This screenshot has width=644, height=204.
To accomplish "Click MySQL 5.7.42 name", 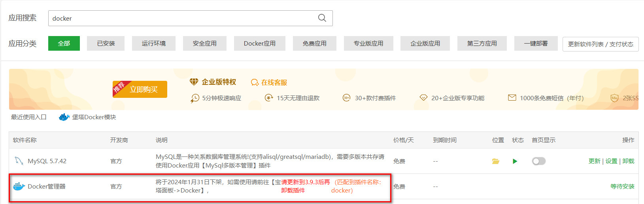I will pos(47,161).
